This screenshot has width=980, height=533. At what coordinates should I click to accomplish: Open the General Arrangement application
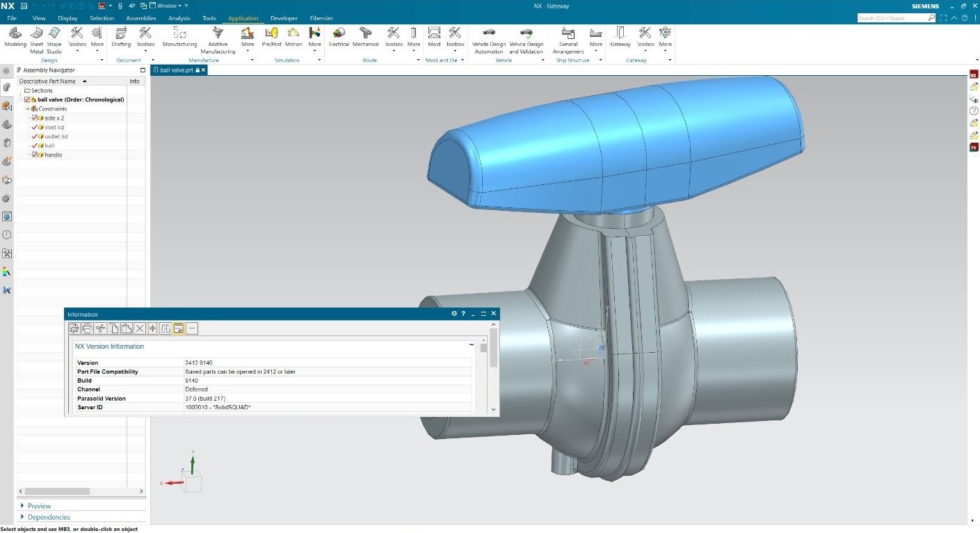[568, 40]
